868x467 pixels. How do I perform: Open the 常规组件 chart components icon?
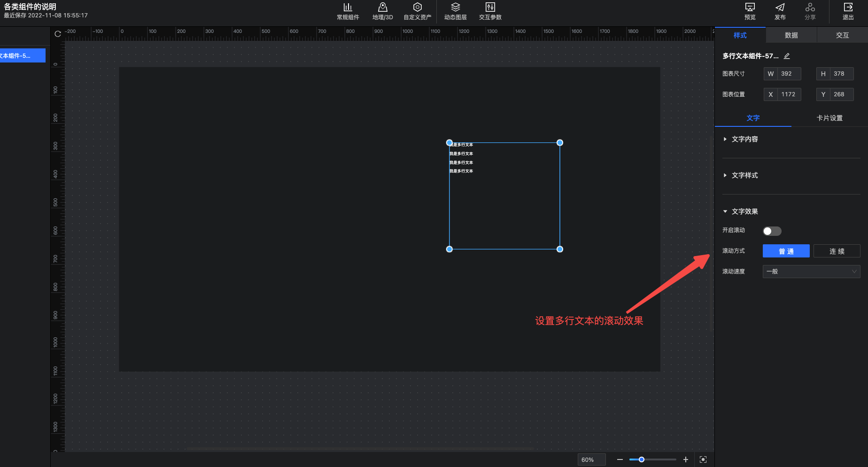tap(348, 8)
